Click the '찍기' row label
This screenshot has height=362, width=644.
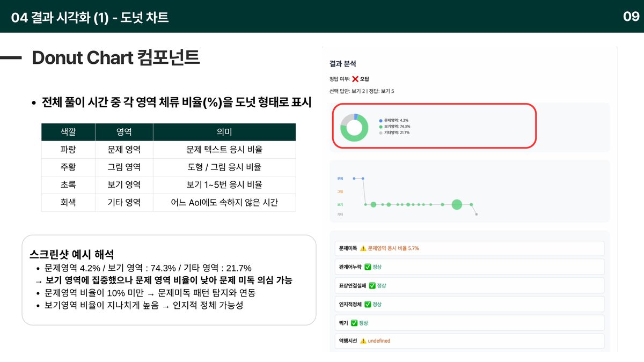[x=344, y=323]
